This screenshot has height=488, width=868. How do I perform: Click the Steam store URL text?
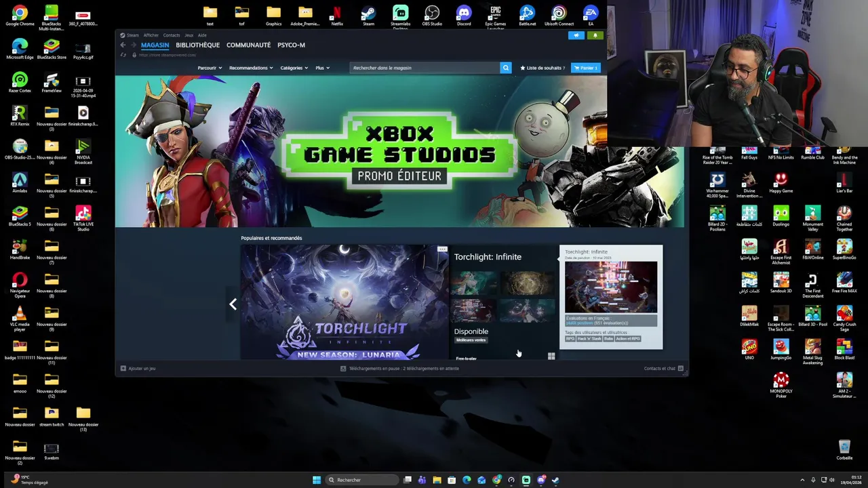coord(167,55)
